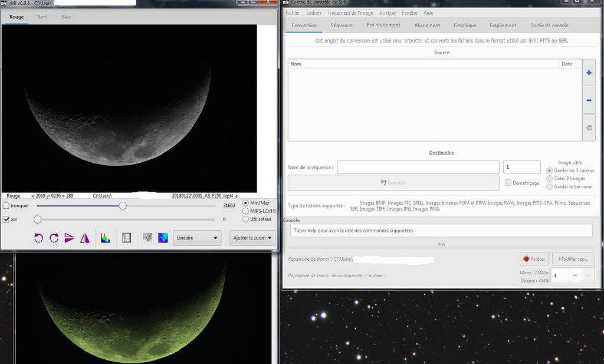Click the vertical mirror flip icon
This screenshot has height=364, width=604.
(x=70, y=238)
